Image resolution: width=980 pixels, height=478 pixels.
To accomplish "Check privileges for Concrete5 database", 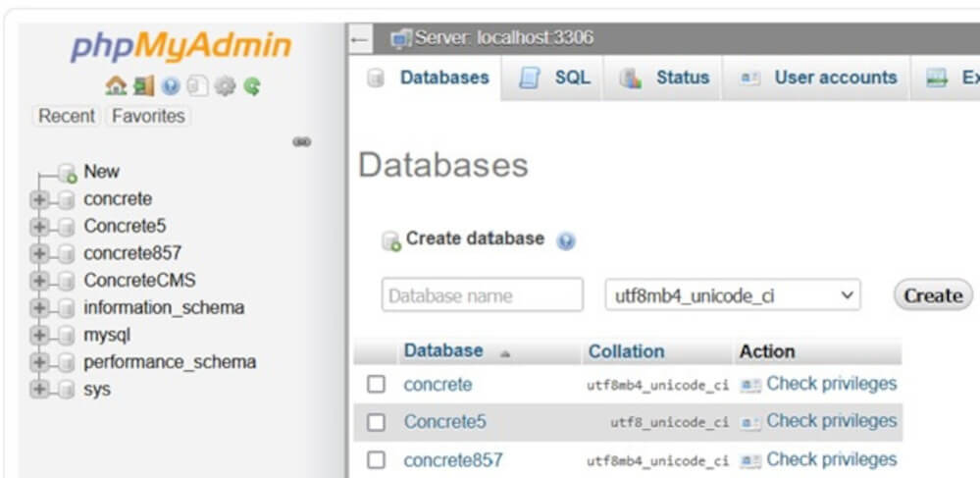I will point(831,421).
